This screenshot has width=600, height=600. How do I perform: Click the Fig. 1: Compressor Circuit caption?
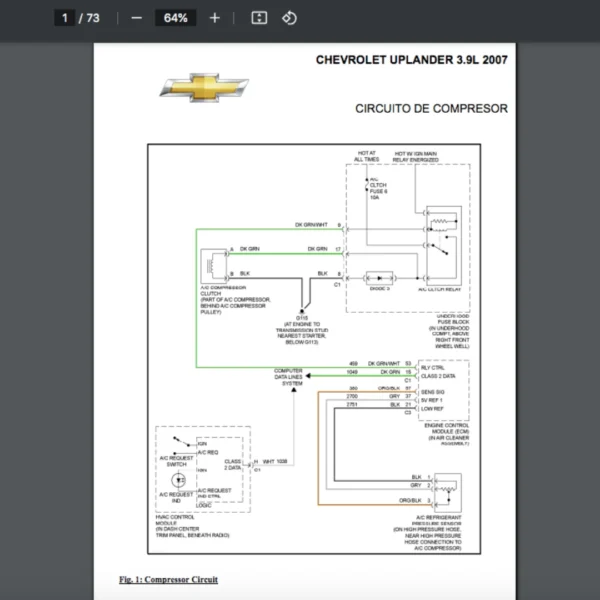coord(168,579)
